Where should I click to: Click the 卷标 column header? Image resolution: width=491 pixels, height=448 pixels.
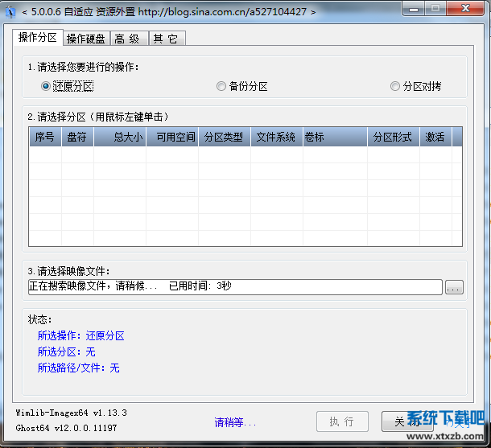pyautogui.click(x=335, y=137)
